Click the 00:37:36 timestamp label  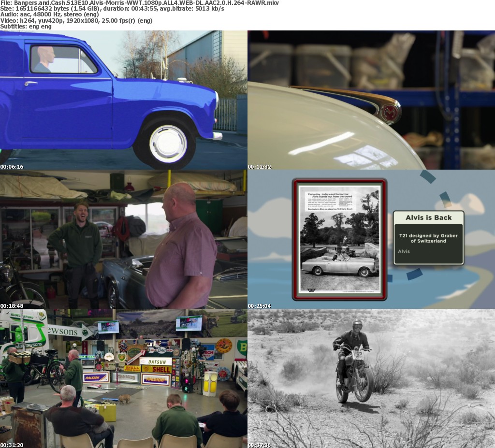pos(260,445)
